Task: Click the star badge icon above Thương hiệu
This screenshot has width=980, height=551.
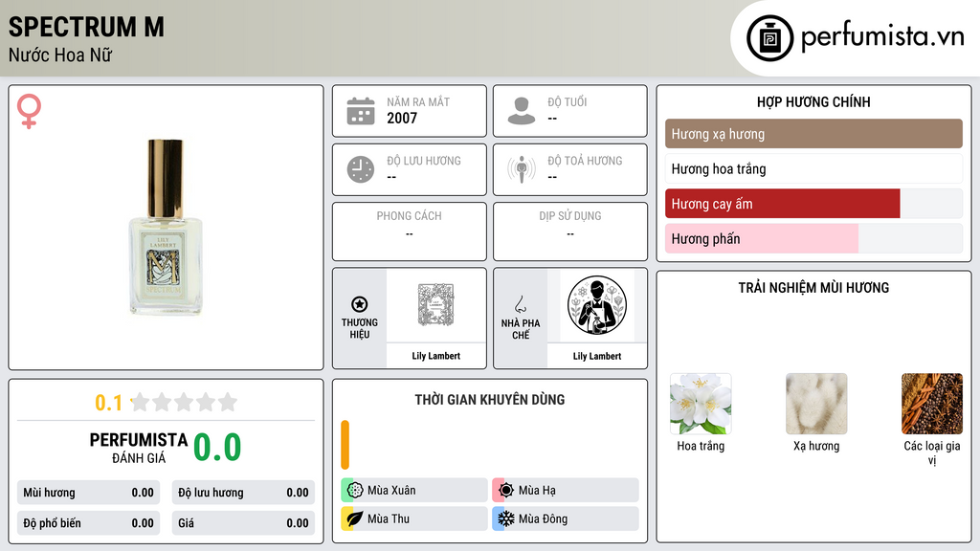Action: point(360,304)
